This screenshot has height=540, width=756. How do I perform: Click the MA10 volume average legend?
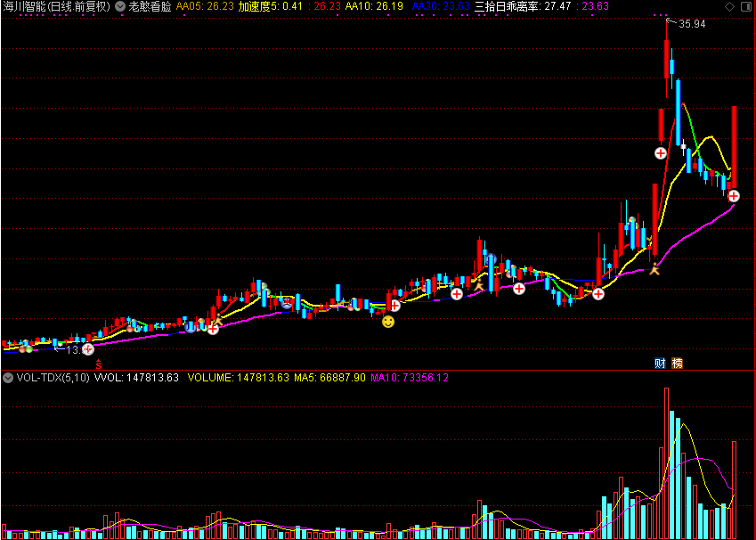pos(410,378)
